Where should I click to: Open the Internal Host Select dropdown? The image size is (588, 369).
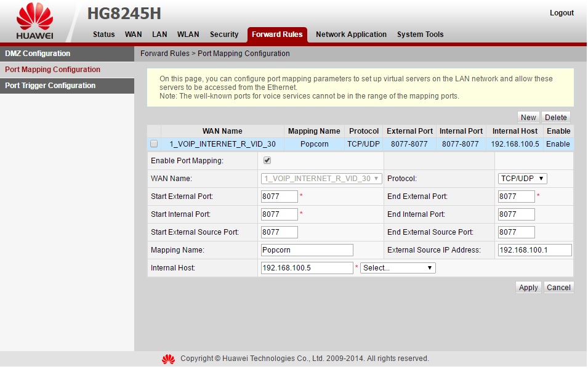[x=398, y=268]
